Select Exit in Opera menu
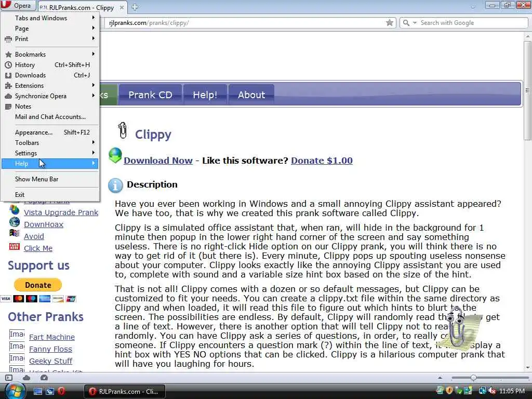 point(50,195)
